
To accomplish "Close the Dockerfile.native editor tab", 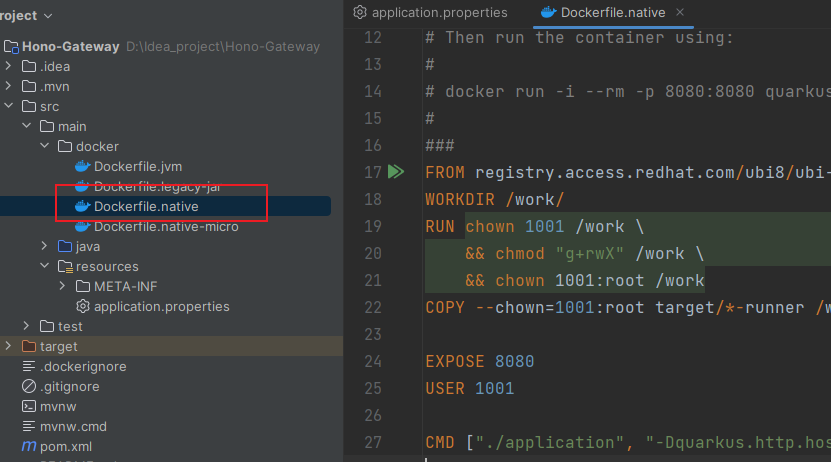I will [680, 13].
